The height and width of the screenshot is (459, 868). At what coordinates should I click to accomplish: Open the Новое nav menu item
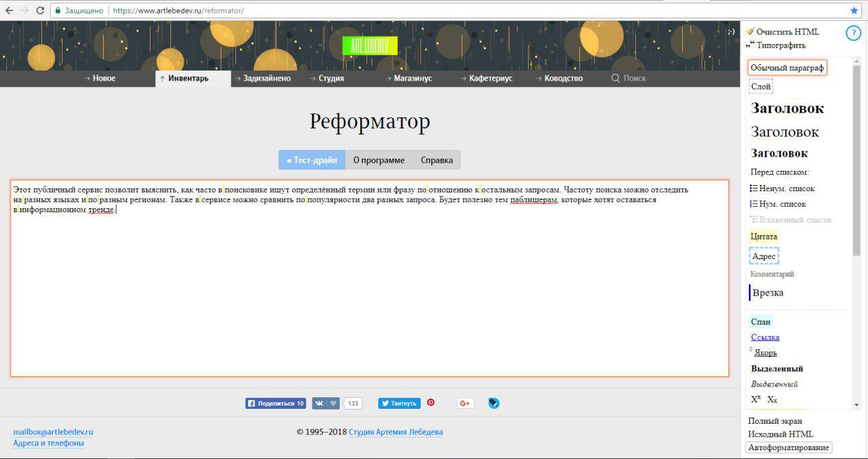(x=100, y=78)
